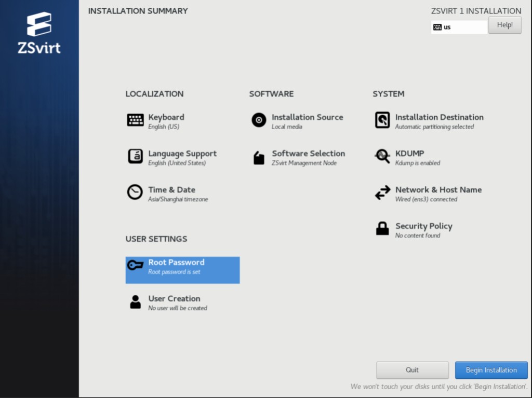Open the Root Password title
The height and width of the screenshot is (398, 532).
177,263
